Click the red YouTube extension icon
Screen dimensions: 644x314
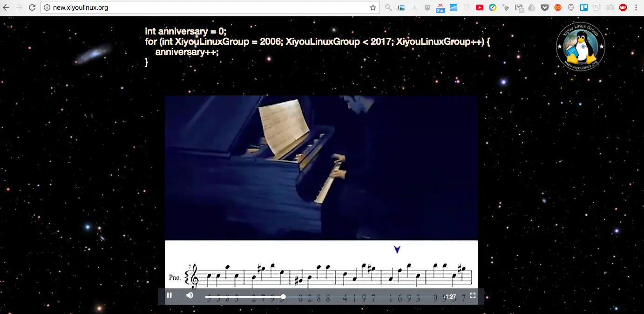pyautogui.click(x=479, y=7)
